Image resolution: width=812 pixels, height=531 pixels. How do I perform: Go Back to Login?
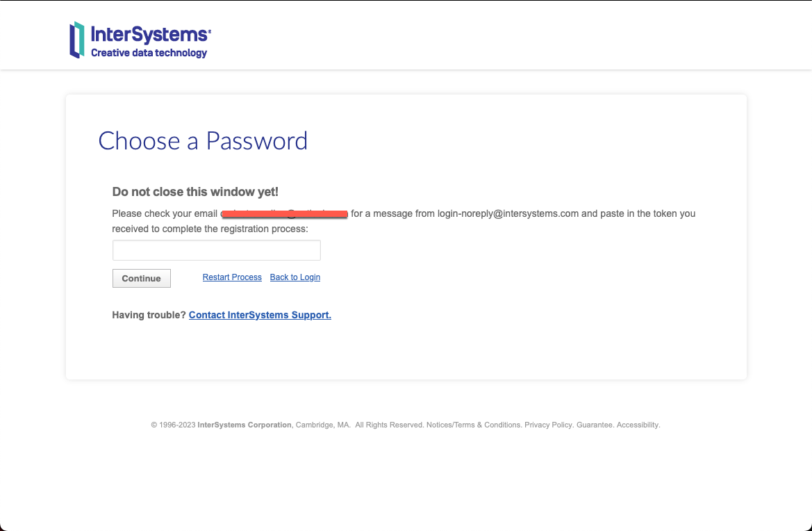pos(295,277)
